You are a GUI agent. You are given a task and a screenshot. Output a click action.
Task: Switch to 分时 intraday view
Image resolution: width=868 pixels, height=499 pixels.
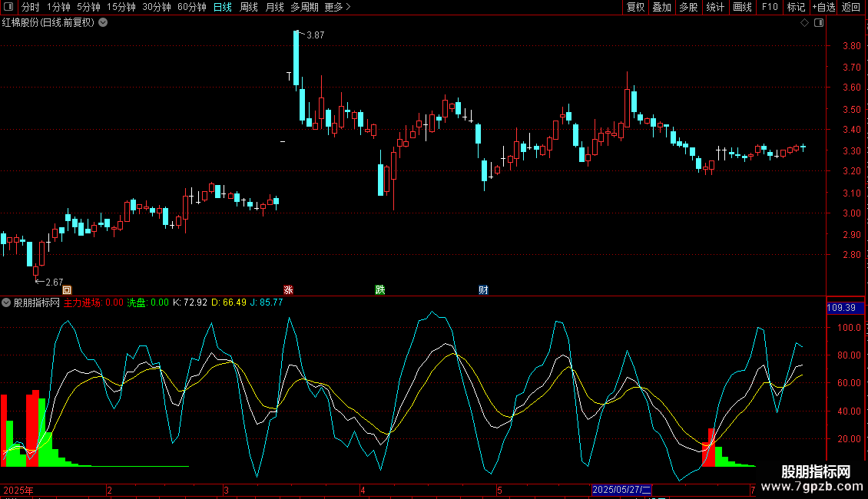coord(31,7)
